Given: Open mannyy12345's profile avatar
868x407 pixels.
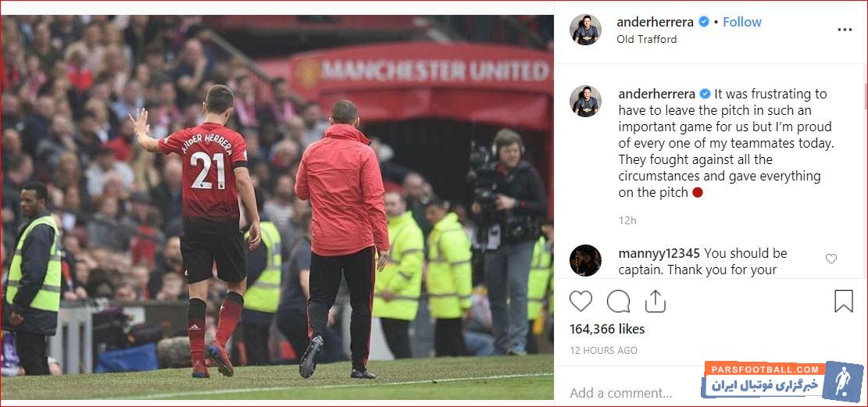Looking at the screenshot, I should [x=585, y=261].
